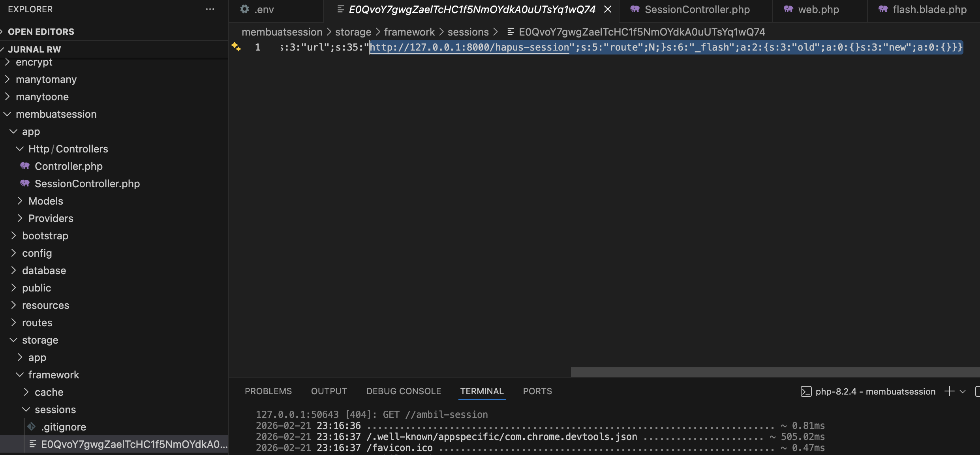980x455 pixels.
Task: Click the elephant icon on the SessionController.php tab
Action: tap(635, 9)
